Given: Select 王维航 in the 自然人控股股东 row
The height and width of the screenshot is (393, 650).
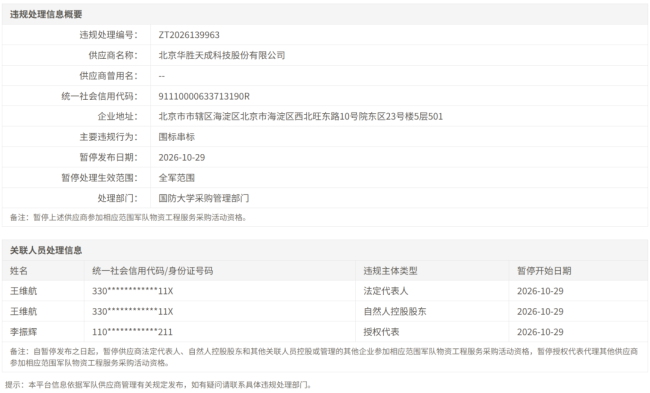Looking at the screenshot, I should (24, 311).
